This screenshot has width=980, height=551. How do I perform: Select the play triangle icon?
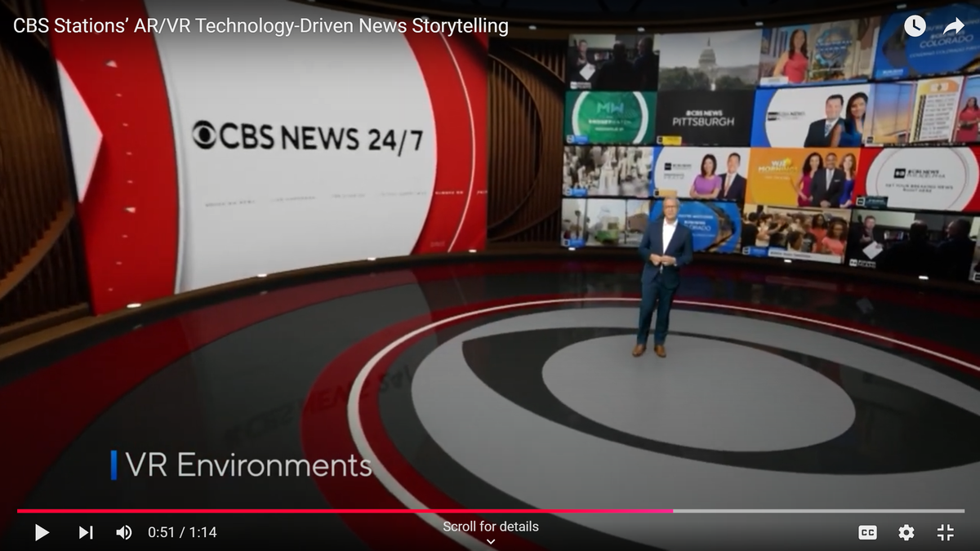pyautogui.click(x=42, y=532)
